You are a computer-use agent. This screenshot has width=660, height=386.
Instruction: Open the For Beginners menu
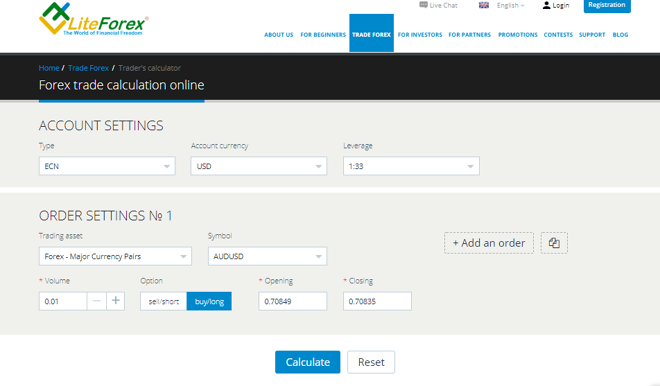click(x=323, y=35)
